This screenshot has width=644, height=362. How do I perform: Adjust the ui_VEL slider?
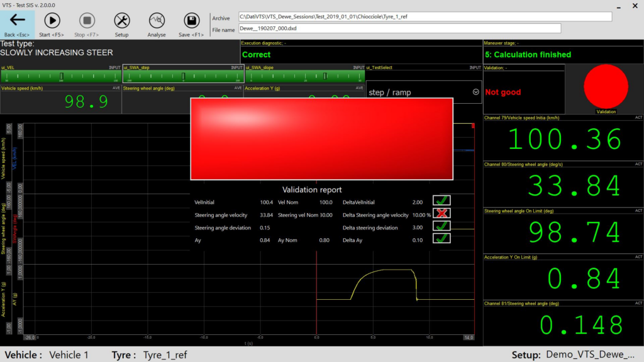pyautogui.click(x=61, y=76)
